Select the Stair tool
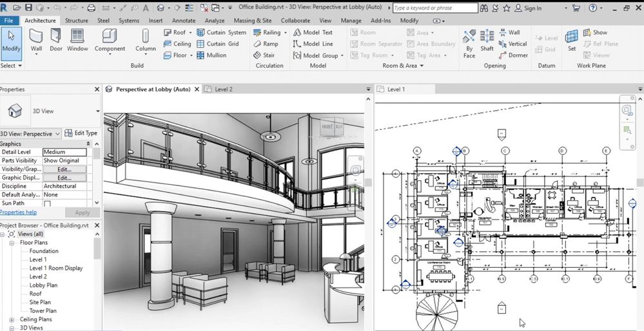Image resolution: width=644 pixels, height=331 pixels. (x=264, y=55)
